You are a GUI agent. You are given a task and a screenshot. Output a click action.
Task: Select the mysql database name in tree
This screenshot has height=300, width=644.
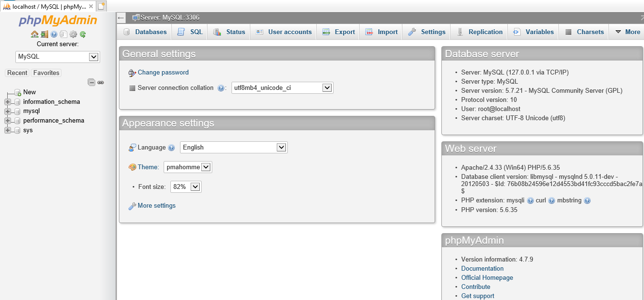(x=31, y=111)
